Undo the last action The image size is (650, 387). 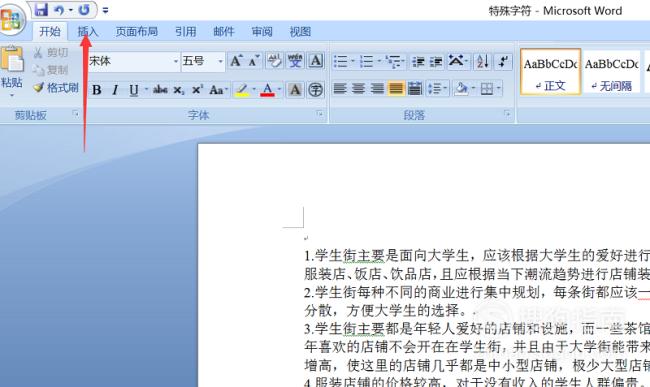pyautogui.click(x=58, y=10)
